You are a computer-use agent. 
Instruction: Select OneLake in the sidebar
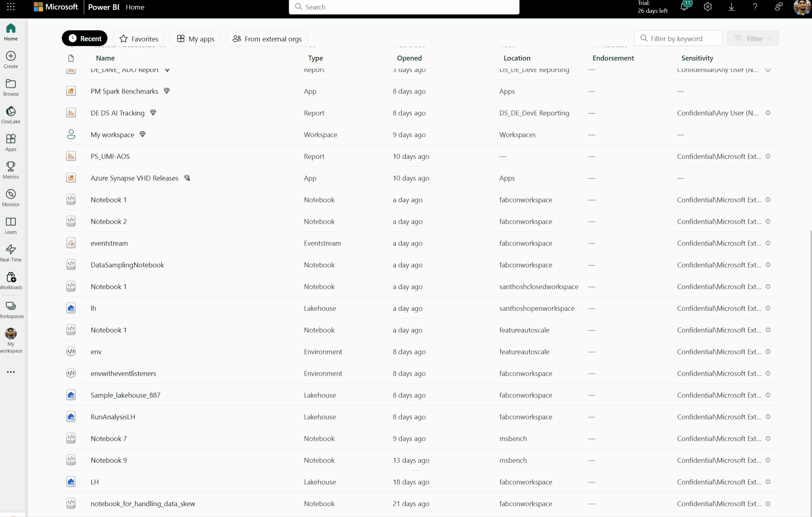click(x=11, y=115)
